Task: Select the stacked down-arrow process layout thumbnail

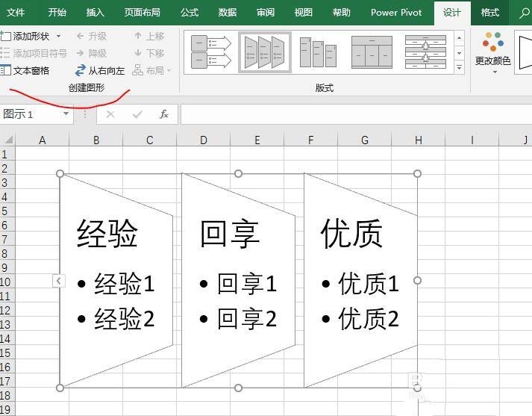Action: tap(425, 52)
